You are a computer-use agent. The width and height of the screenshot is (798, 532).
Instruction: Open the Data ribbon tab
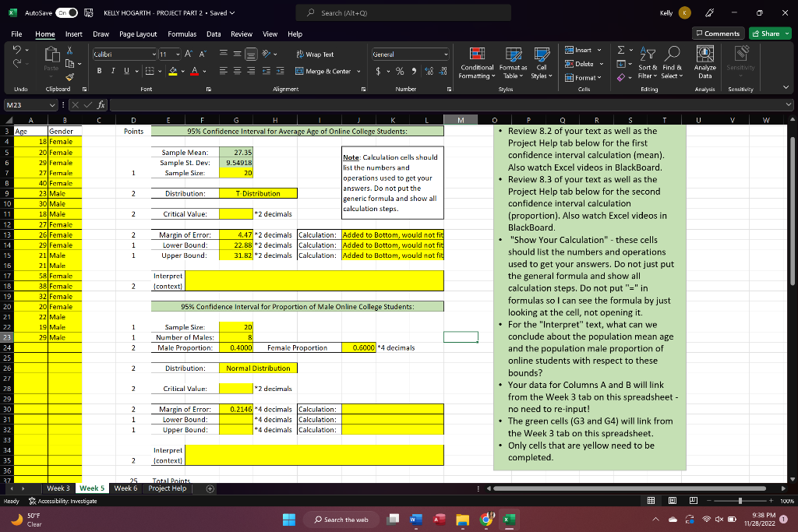[x=214, y=34]
